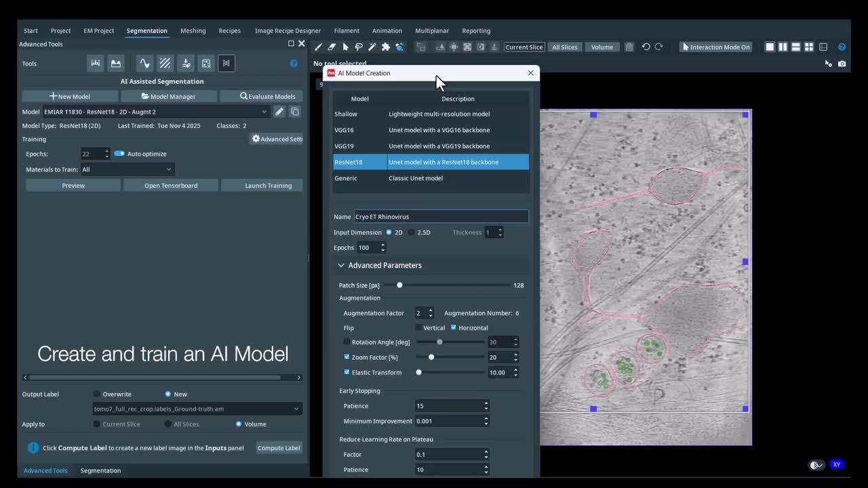Toggle the Auto optimize switch

coord(119,154)
